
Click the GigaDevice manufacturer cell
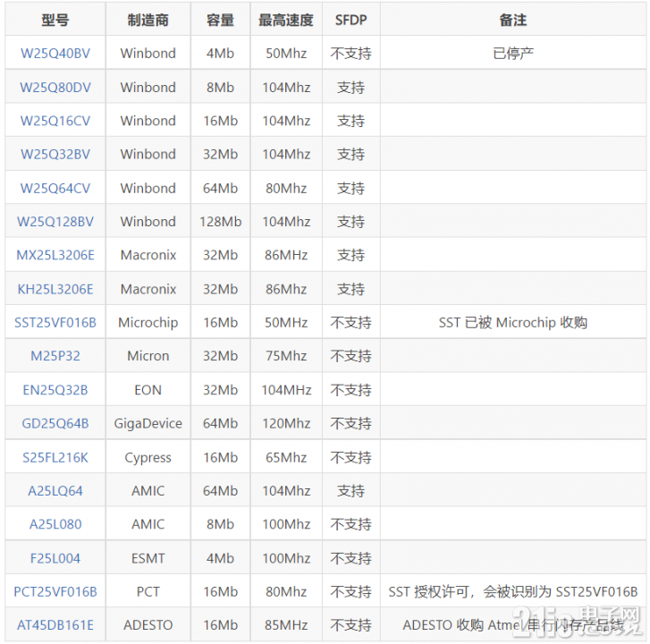pyautogui.click(x=148, y=423)
